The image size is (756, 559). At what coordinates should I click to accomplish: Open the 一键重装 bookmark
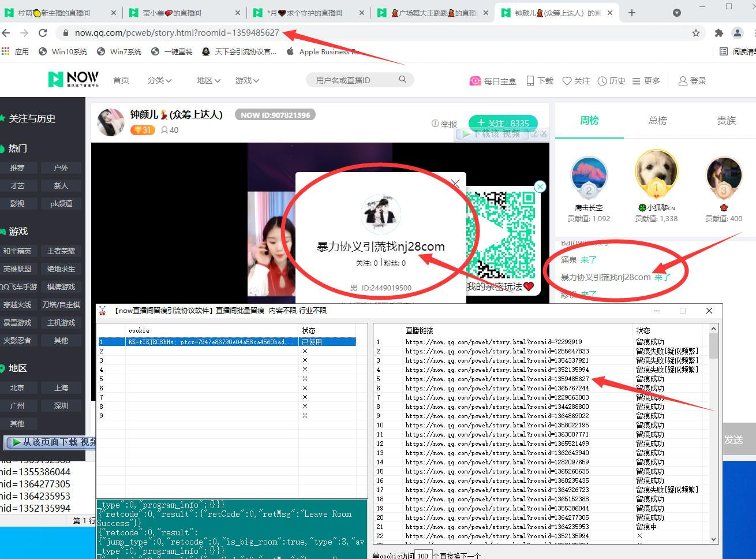(172, 51)
